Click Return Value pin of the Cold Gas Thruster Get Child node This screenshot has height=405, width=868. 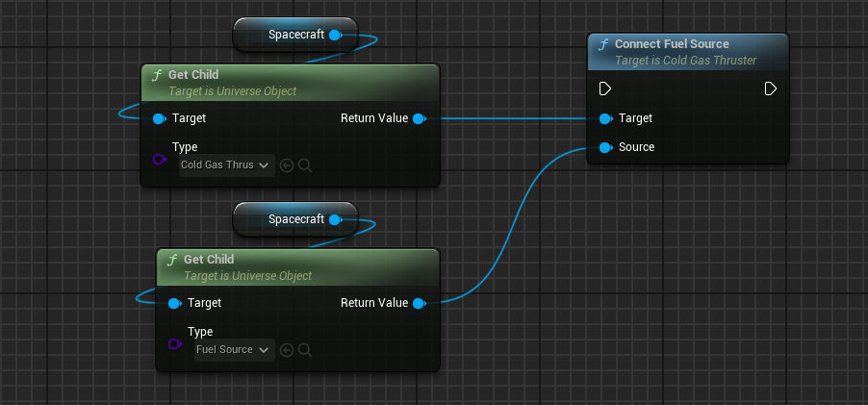[x=419, y=118]
